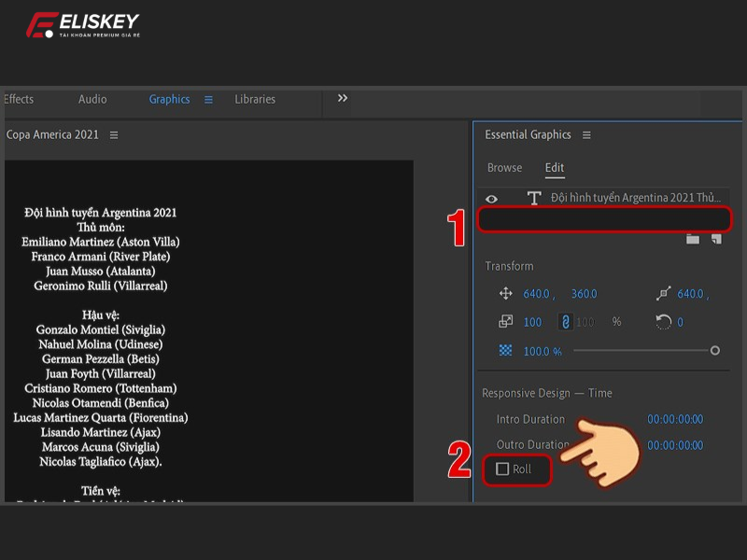The image size is (747, 560).
Task: Open the Libraries workspace
Action: 255,99
